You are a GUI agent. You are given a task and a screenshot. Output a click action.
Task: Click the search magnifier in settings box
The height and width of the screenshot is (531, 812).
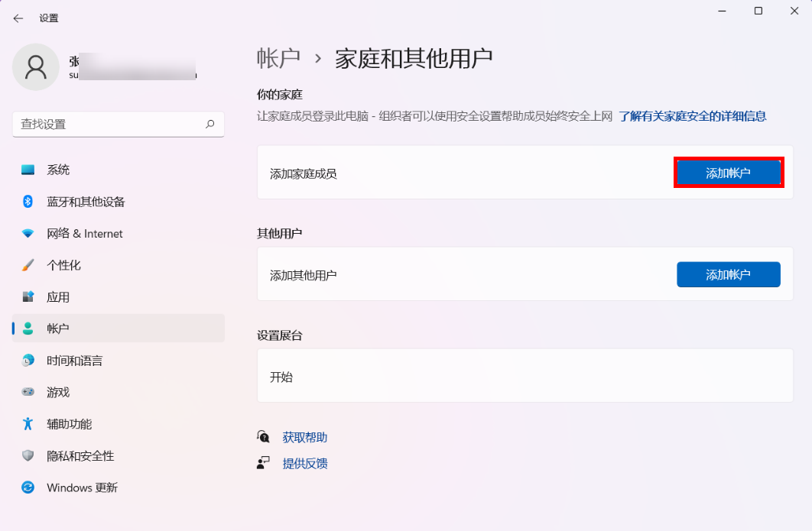tap(209, 124)
